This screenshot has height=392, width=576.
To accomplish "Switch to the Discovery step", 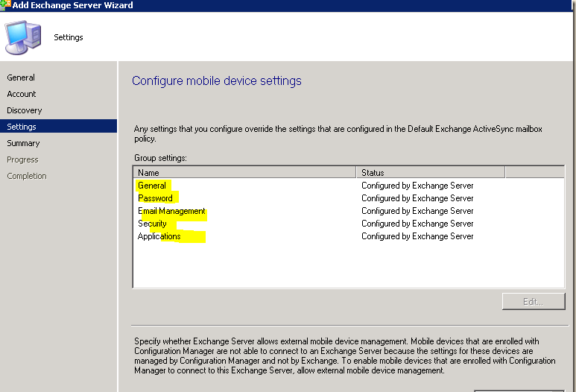I will (x=25, y=110).
